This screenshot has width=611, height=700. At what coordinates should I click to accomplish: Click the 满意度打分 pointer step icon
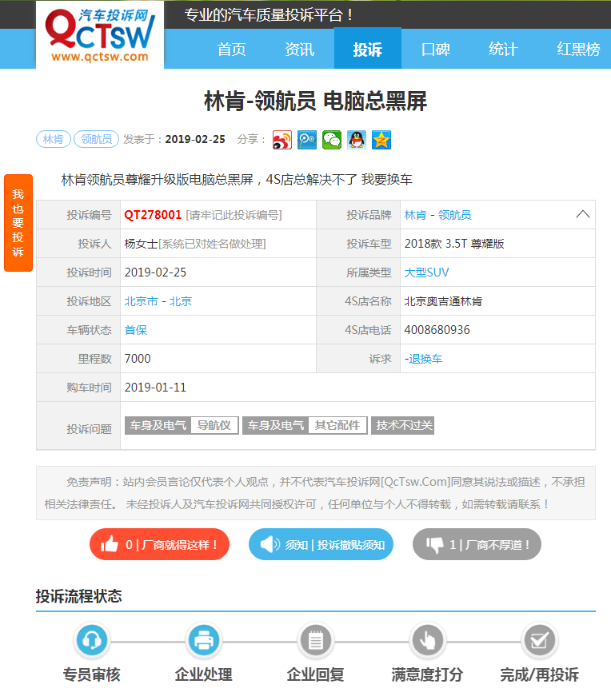(427, 641)
